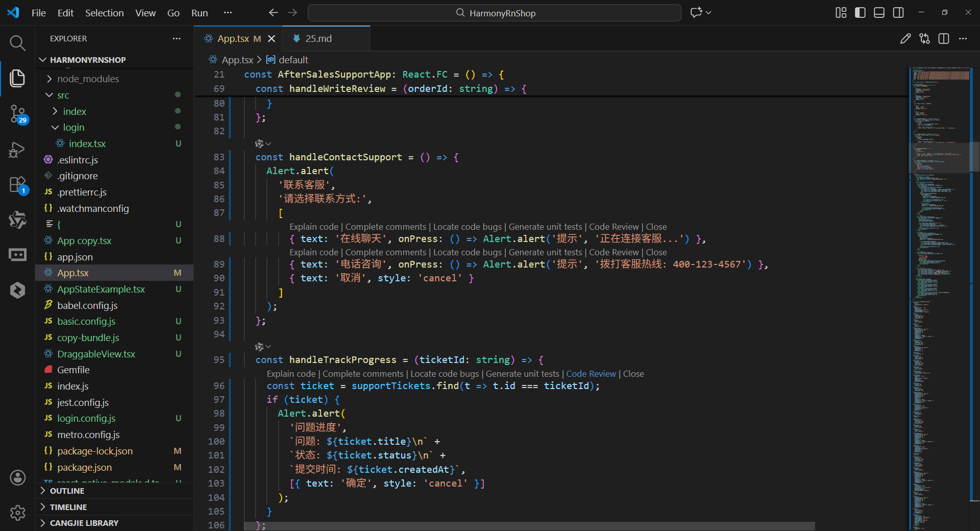Screen dimensions: 980x531
Task: Expand the CANGJIE LIBRARY section
Action: point(114,523)
